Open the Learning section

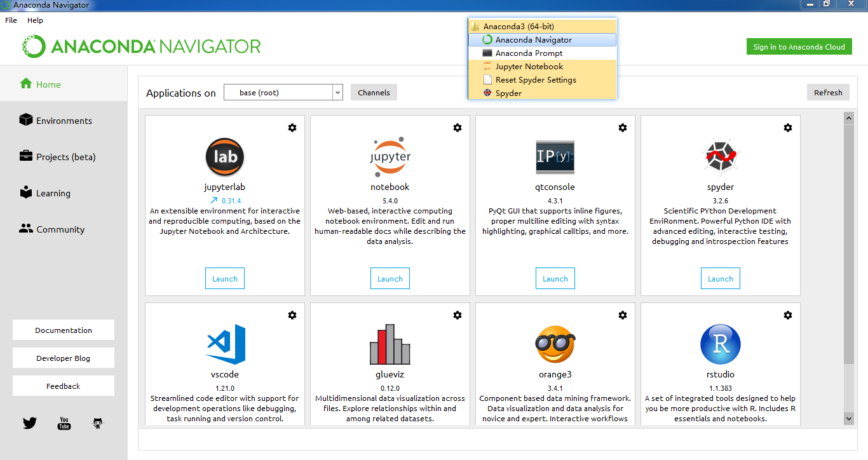tap(64, 193)
